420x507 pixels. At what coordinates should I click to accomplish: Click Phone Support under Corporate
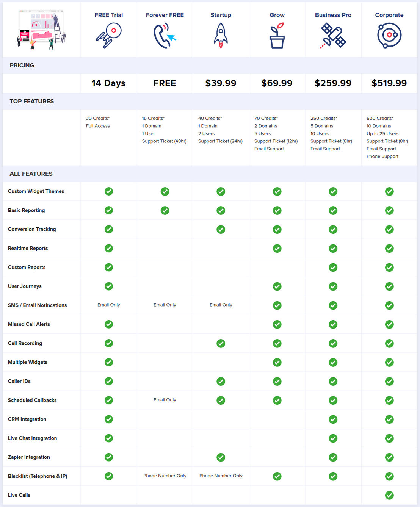382,156
